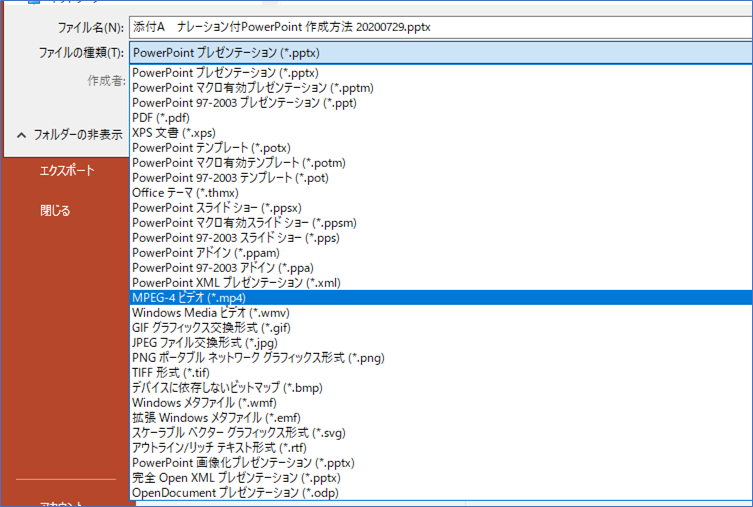Select Office テーマ (*.thmx)
Image resolution: width=753 pixels, height=507 pixels.
[x=441, y=193]
